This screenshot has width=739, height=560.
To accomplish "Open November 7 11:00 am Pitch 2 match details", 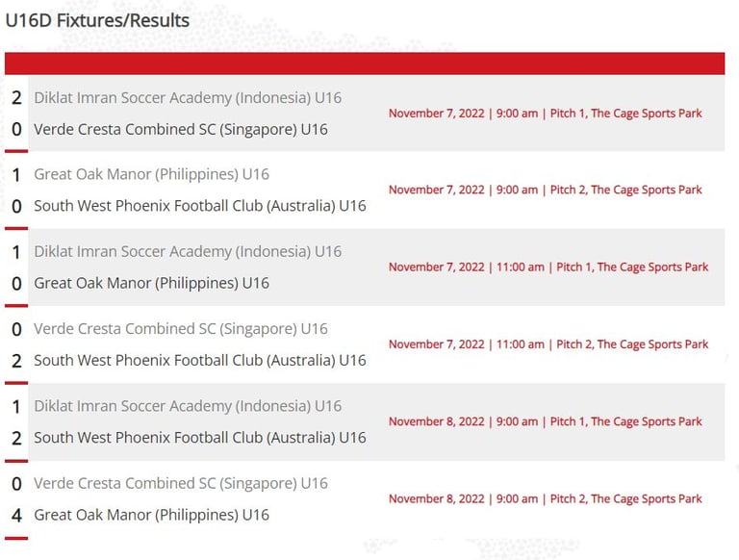I will point(548,344).
